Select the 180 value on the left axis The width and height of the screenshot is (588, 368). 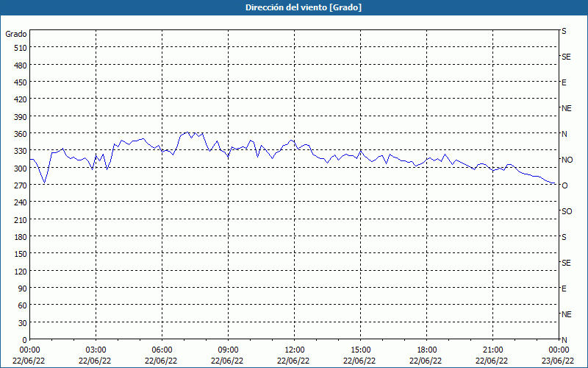tap(21, 237)
